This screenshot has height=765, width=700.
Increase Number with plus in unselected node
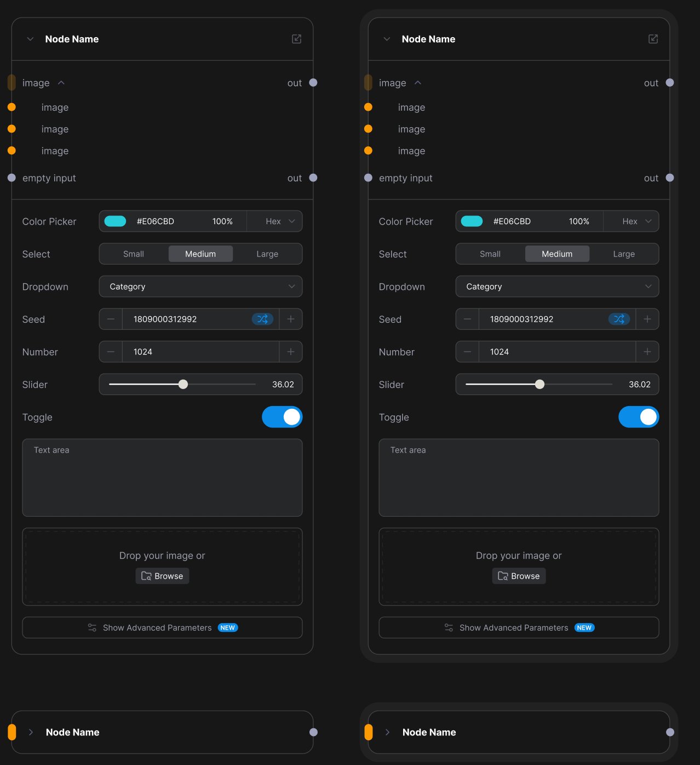click(291, 352)
